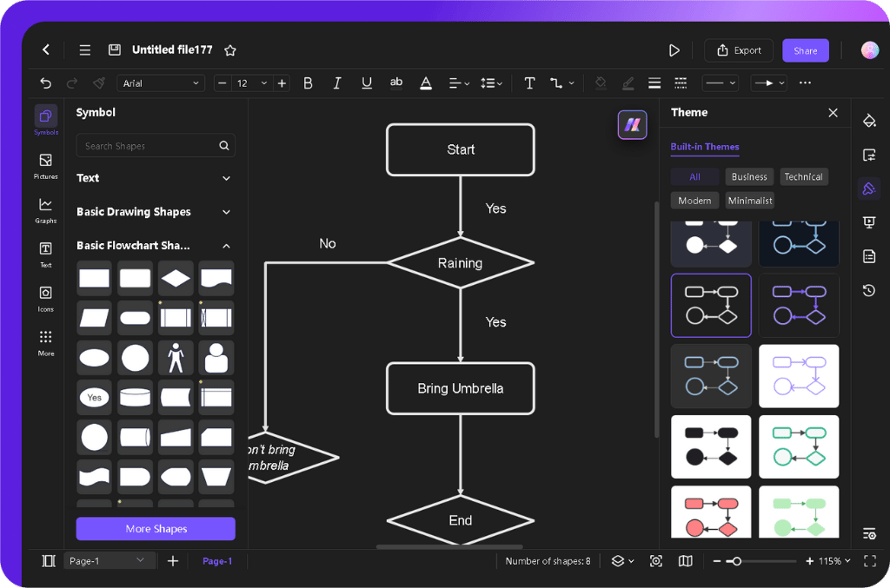Open the Graphs panel in sidebar
This screenshot has height=588, width=890.
(45, 208)
